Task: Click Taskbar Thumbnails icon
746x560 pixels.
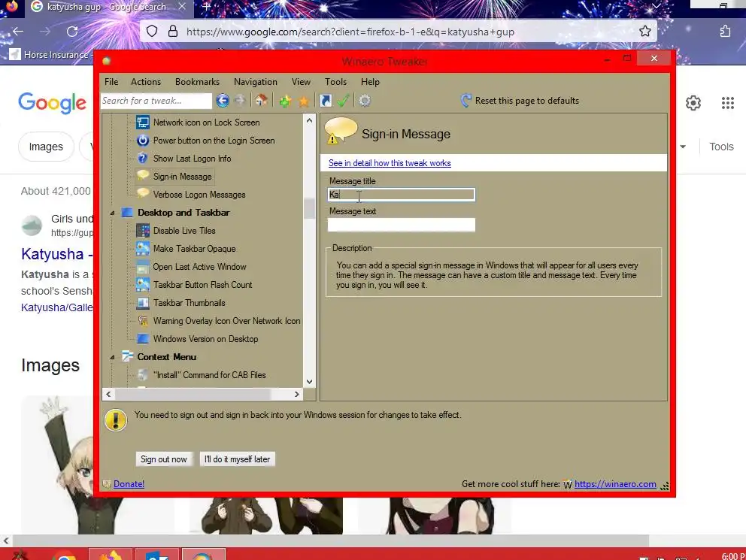Action: [143, 303]
